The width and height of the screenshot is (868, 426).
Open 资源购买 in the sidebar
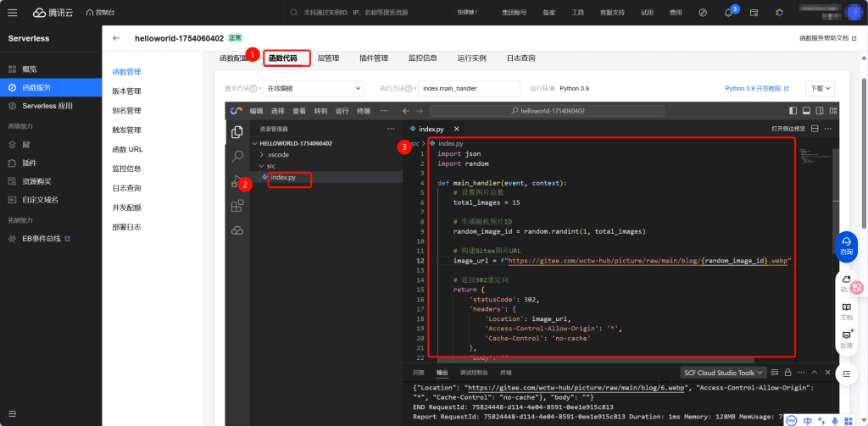(36, 181)
